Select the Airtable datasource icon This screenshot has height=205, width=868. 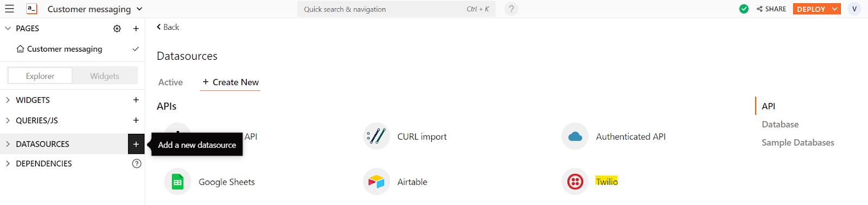click(376, 182)
